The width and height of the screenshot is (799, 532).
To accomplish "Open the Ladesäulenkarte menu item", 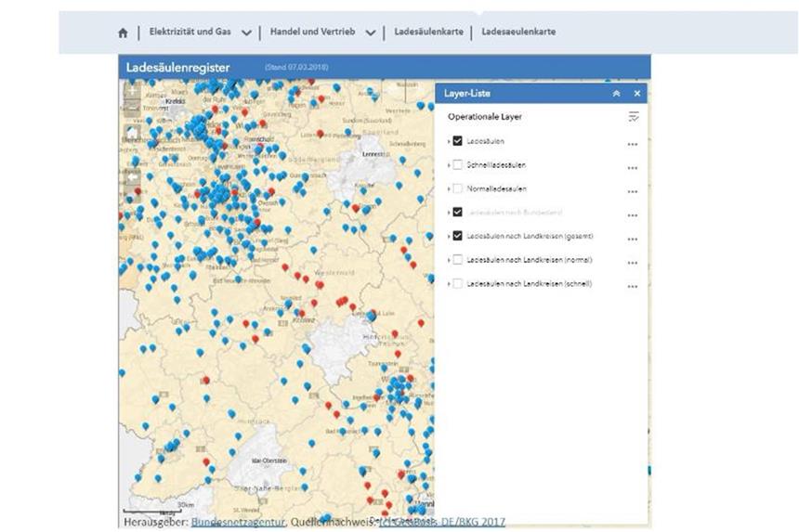I will (x=428, y=32).
